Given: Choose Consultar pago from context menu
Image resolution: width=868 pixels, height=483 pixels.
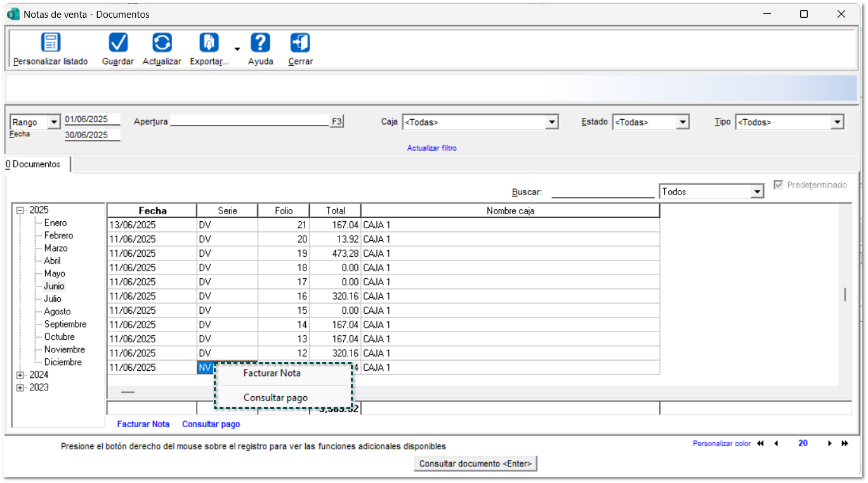Looking at the screenshot, I should coord(275,398).
